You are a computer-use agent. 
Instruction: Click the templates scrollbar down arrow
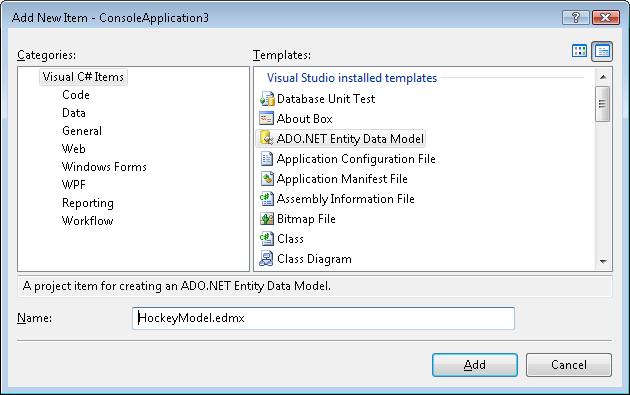click(603, 261)
